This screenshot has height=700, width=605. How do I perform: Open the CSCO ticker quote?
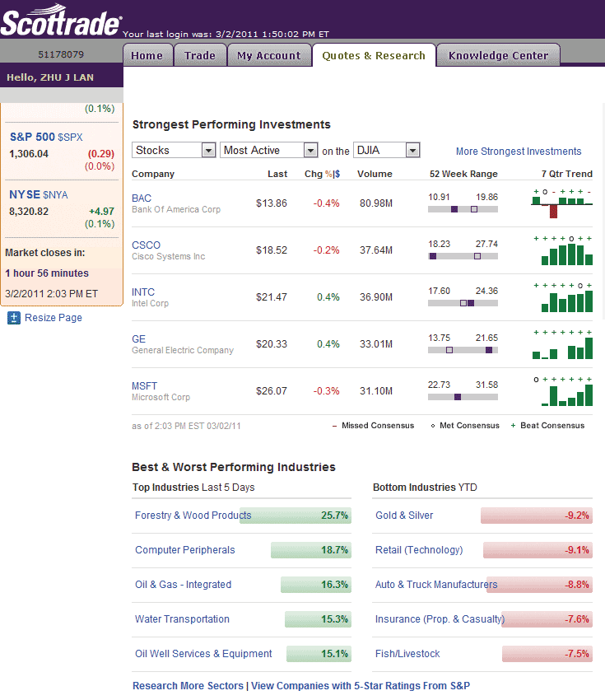click(146, 245)
